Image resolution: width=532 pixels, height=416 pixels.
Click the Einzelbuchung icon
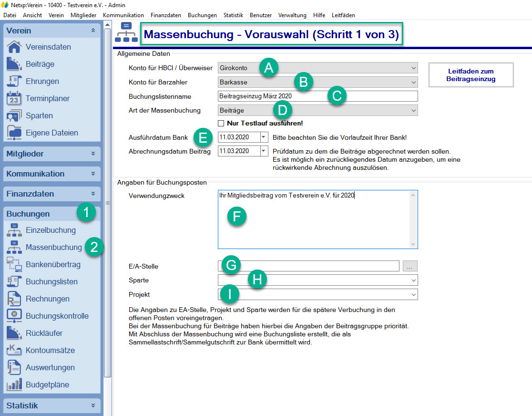point(14,230)
